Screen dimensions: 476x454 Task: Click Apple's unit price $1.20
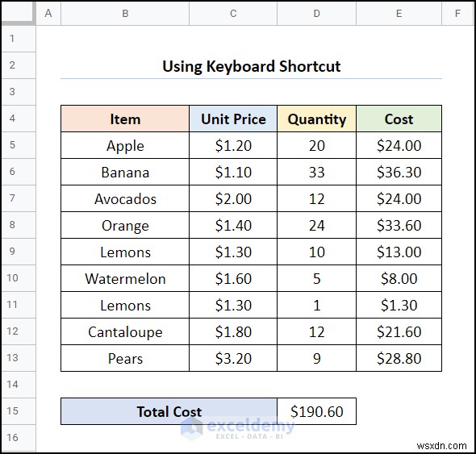click(233, 145)
